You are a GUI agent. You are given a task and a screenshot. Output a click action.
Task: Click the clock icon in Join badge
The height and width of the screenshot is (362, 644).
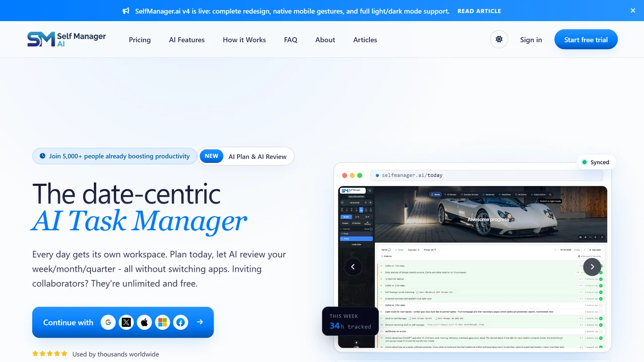coord(43,156)
